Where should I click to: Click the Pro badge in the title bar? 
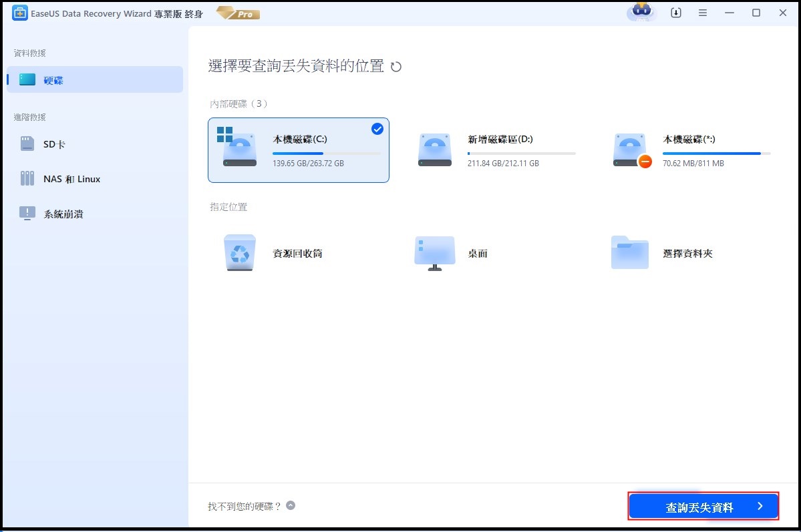[x=238, y=13]
